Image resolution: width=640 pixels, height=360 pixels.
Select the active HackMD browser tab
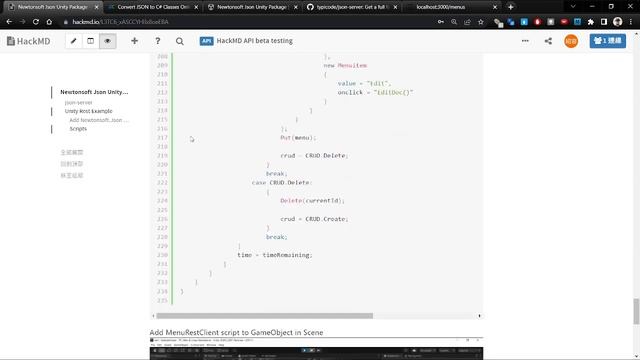[x=53, y=7]
